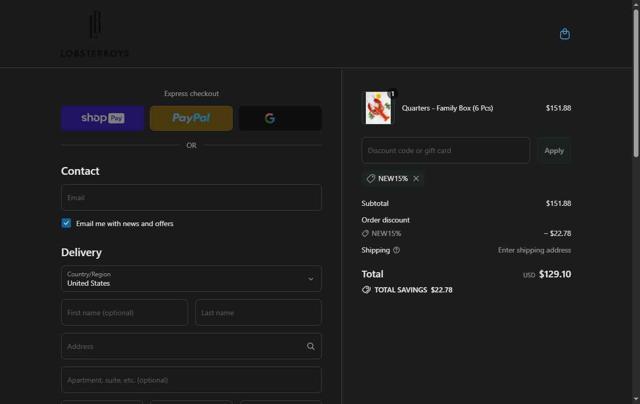Click the Total price $129.10
Image resolution: width=640 pixels, height=404 pixels.
point(555,274)
